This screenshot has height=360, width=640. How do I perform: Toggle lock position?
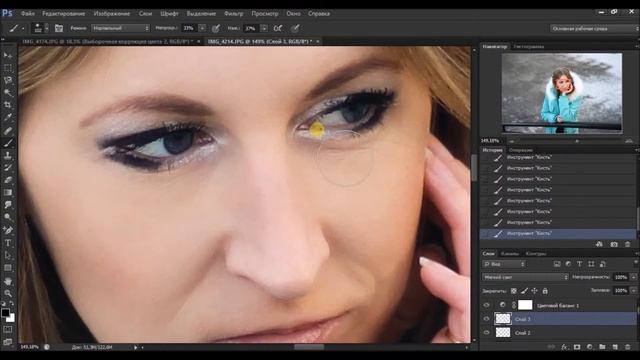(534, 291)
